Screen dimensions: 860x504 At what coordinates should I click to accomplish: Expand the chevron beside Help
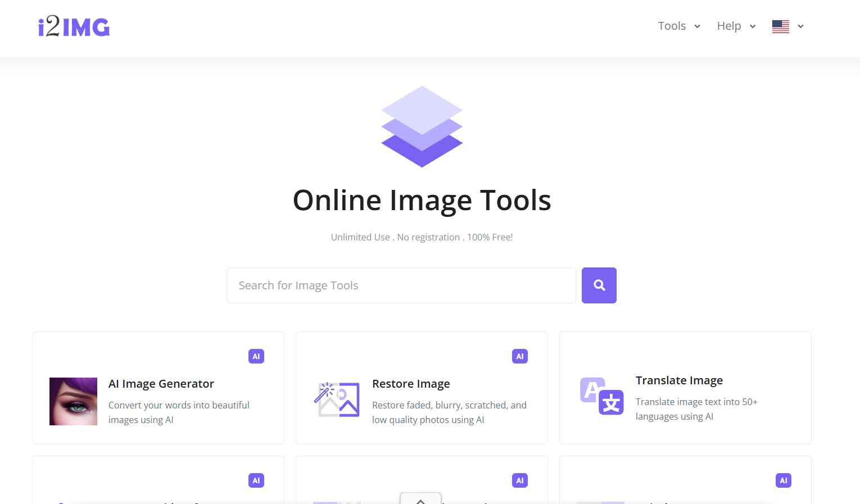tap(753, 26)
